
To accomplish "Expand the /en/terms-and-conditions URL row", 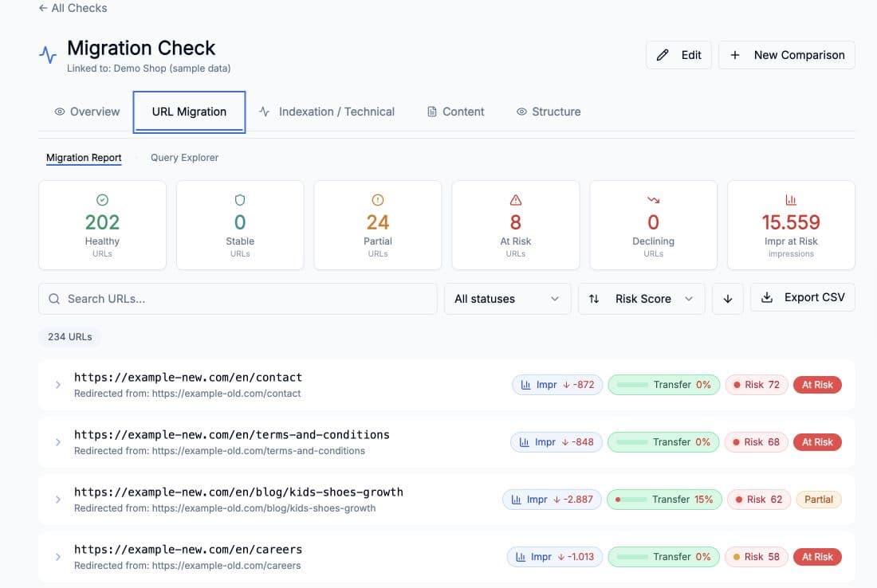I will tap(57, 442).
